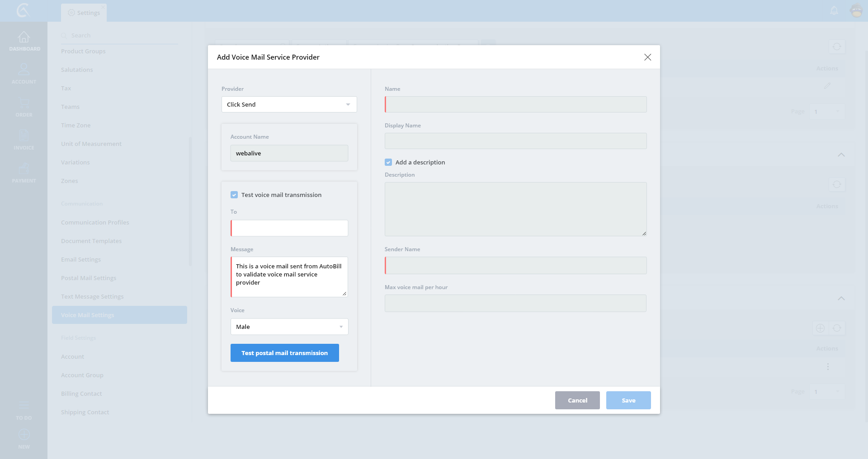This screenshot has width=868, height=459.
Task: Click the New plus icon in sidebar
Action: point(24,435)
